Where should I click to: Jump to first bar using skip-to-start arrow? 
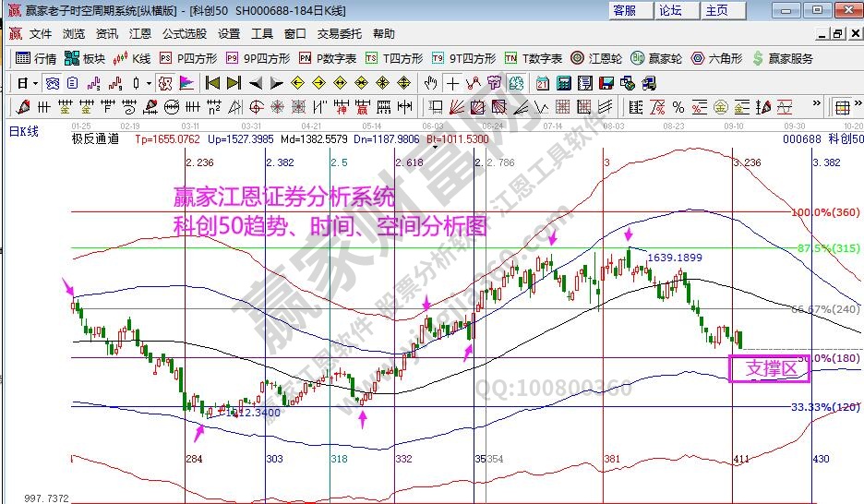[x=213, y=82]
